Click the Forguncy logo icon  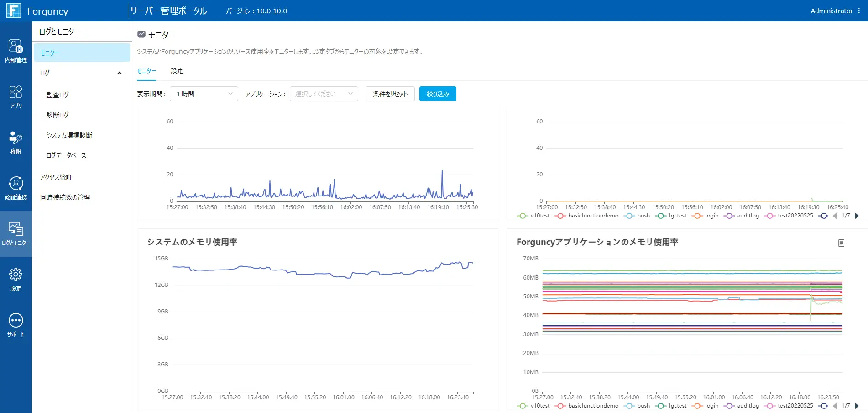click(x=14, y=10)
